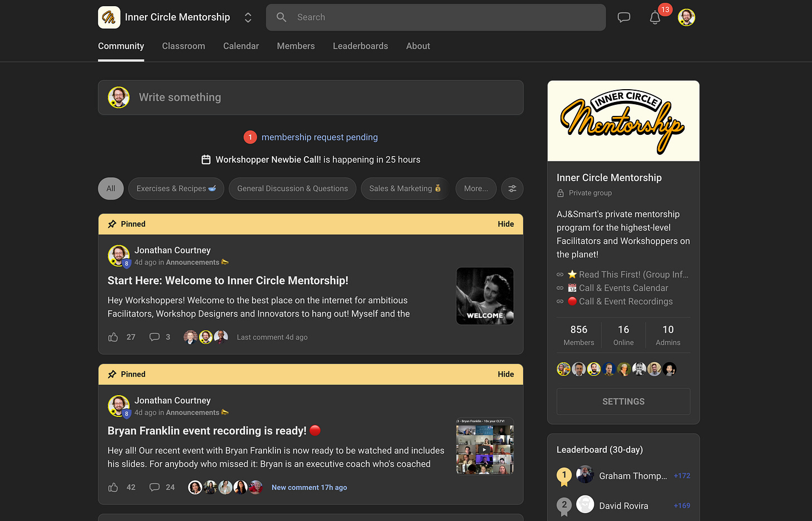Expand More... categories
The image size is (812, 521).
[x=476, y=188]
